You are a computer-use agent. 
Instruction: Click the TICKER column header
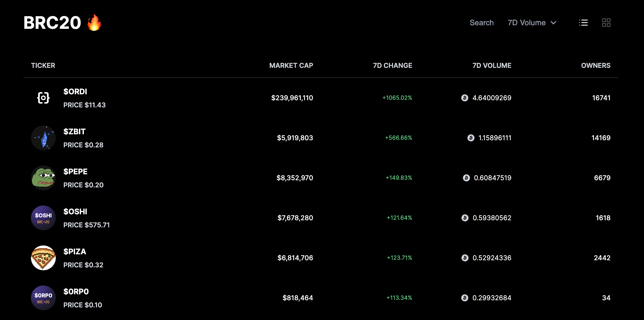[x=43, y=65]
